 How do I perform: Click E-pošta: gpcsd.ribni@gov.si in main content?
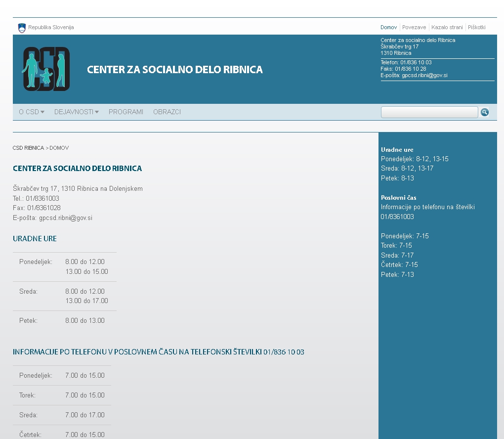tap(52, 218)
